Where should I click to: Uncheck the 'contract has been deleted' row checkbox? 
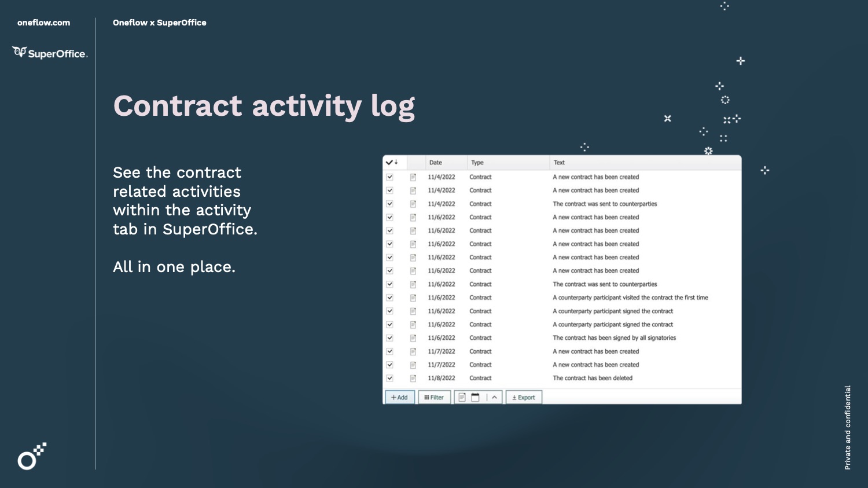click(x=389, y=379)
